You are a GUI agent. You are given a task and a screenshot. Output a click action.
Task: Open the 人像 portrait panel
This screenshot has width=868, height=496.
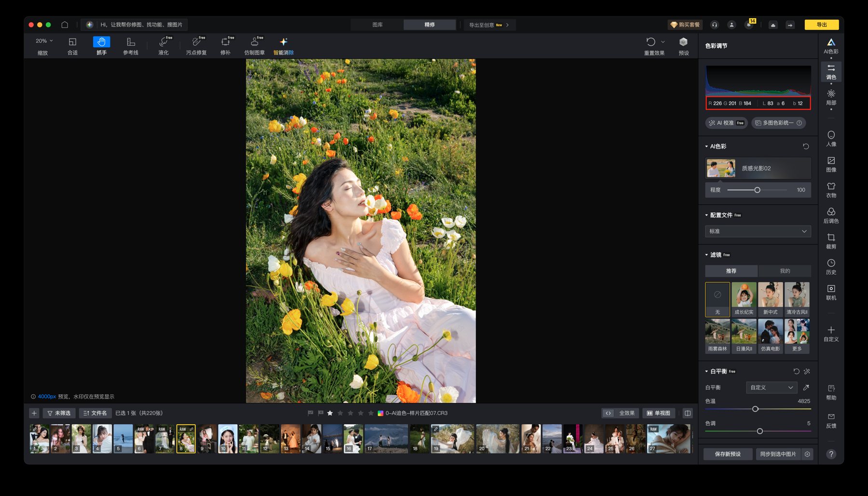(x=831, y=138)
